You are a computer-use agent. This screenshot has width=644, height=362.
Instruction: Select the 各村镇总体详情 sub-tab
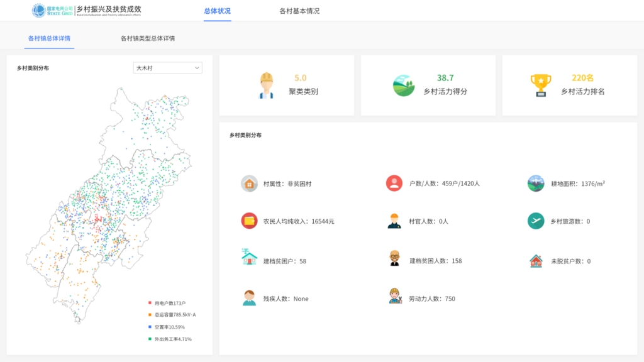tap(49, 38)
